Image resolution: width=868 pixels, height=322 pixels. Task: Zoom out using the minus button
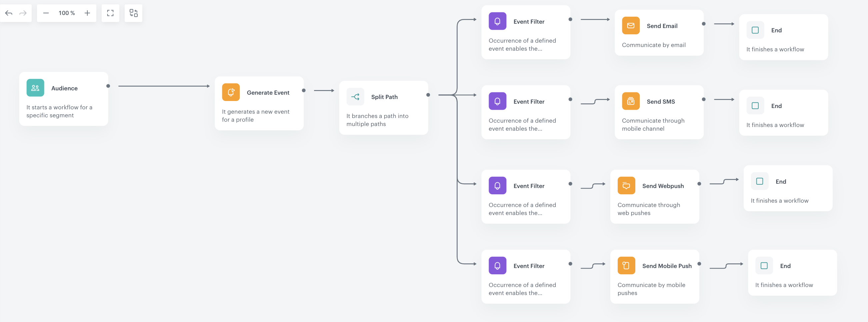pos(46,13)
